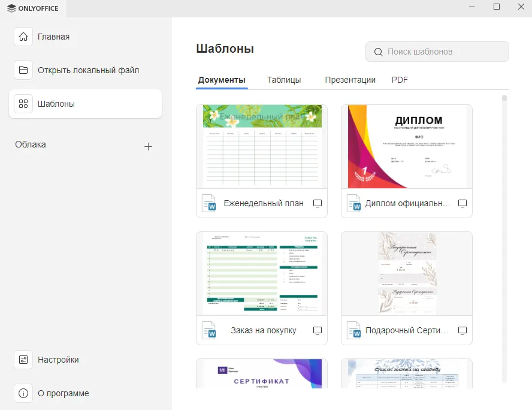This screenshot has height=410, width=532.
Task: Click the О программе info icon
Action: coord(23,393)
